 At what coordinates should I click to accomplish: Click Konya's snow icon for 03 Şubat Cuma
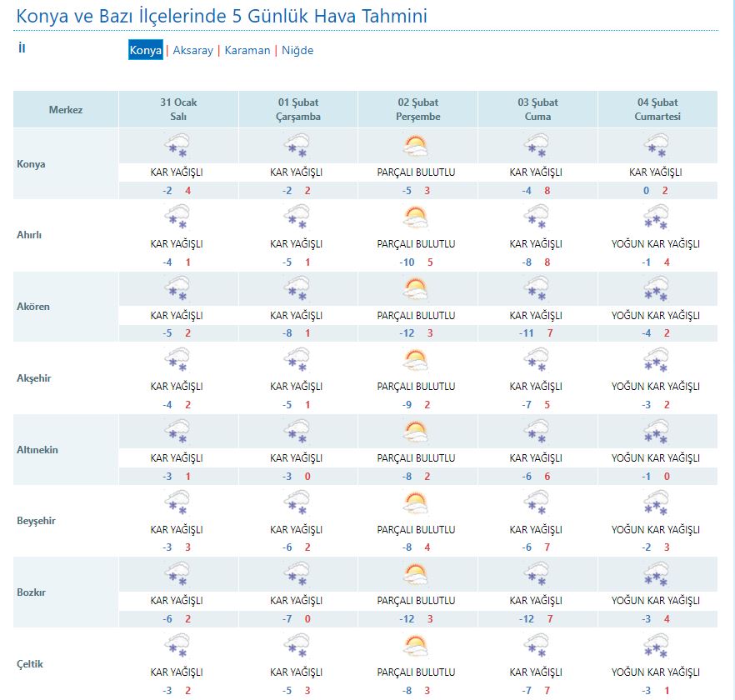coord(536,147)
